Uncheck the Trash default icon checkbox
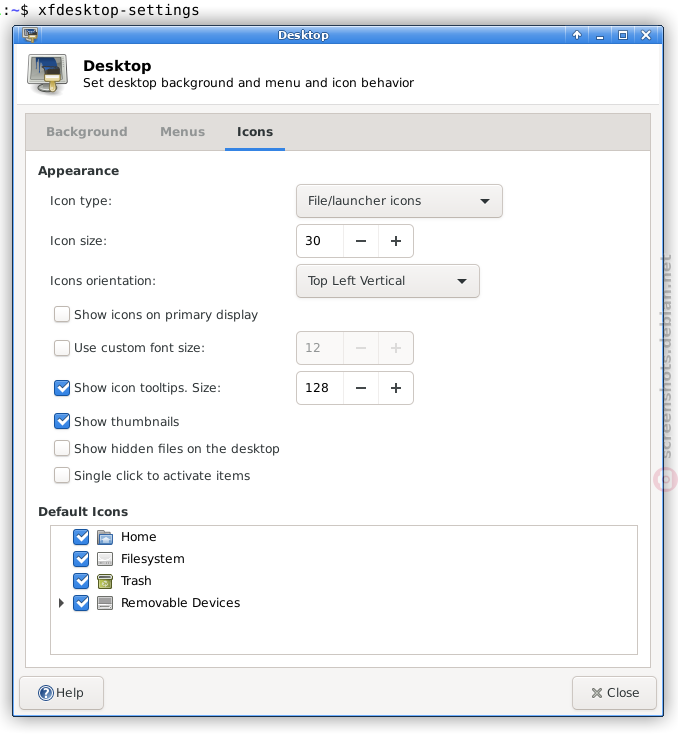The image size is (678, 735). 81,581
